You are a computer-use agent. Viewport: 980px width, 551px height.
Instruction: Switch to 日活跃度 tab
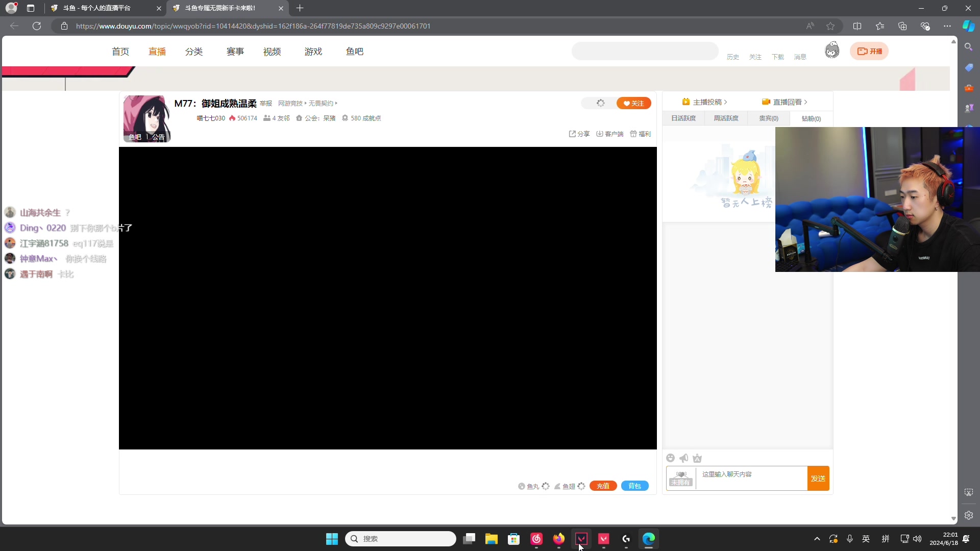pos(683,118)
